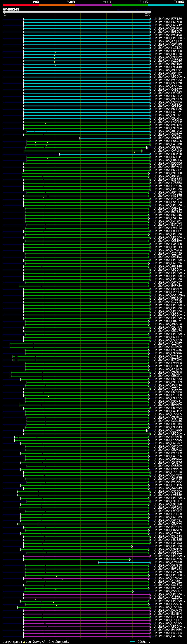The height and width of the screenshot is (644, 187).
Task: Select label UniRef100_A9THE7
Action: (168, 74)
